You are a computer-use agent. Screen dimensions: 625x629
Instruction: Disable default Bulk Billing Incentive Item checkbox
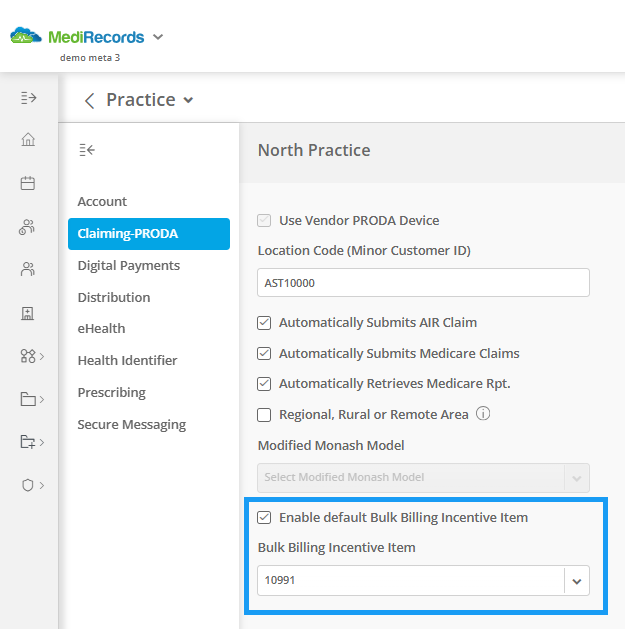pos(264,517)
